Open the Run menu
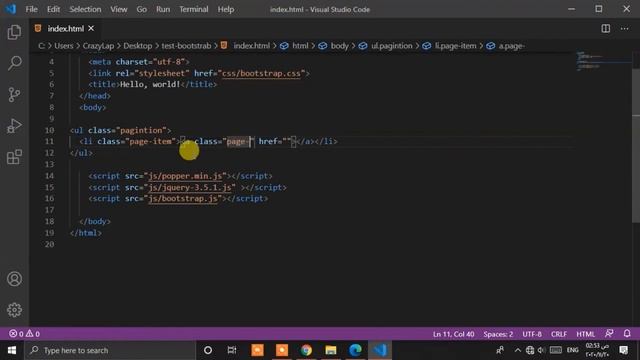 (x=163, y=9)
